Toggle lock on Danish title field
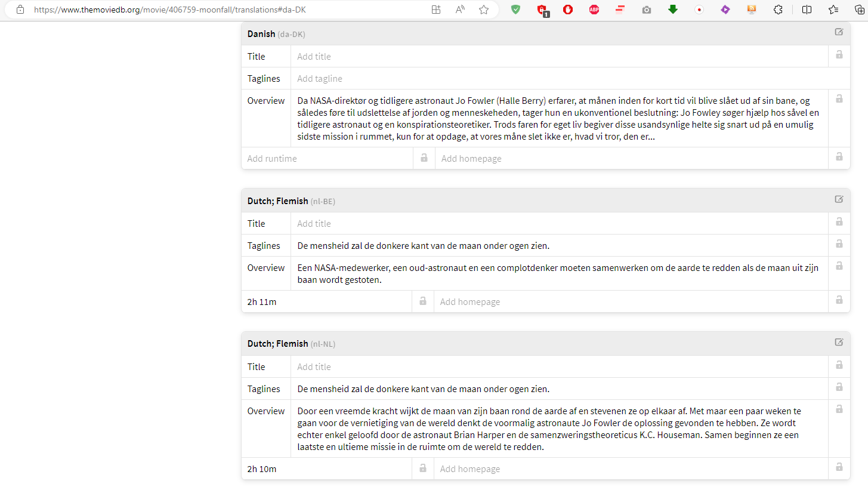Screen dimensions: 868x487 839,54
